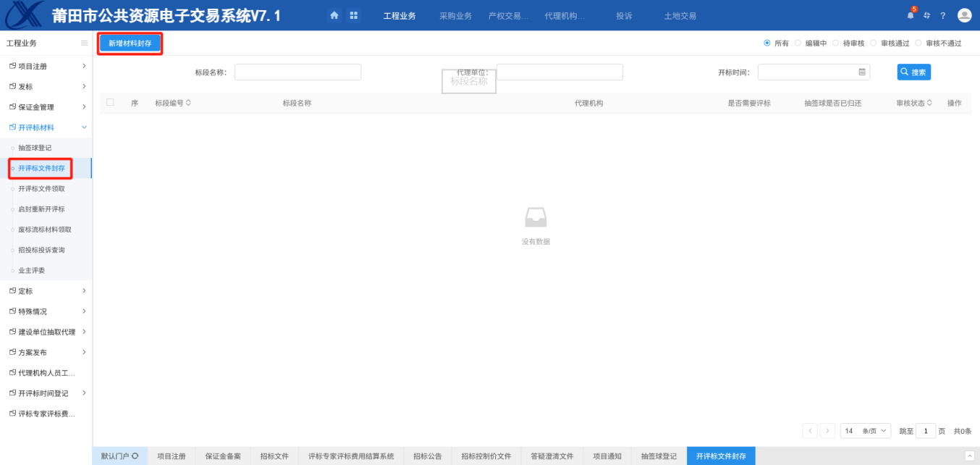Sort table by 审核状态 column
This screenshot has height=465, width=980.
914,103
